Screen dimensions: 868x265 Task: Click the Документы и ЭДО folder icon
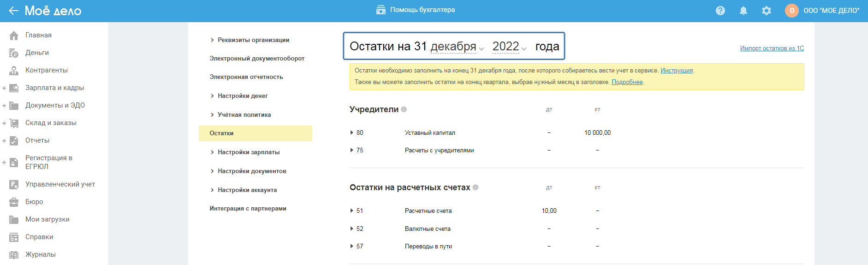[x=14, y=106]
